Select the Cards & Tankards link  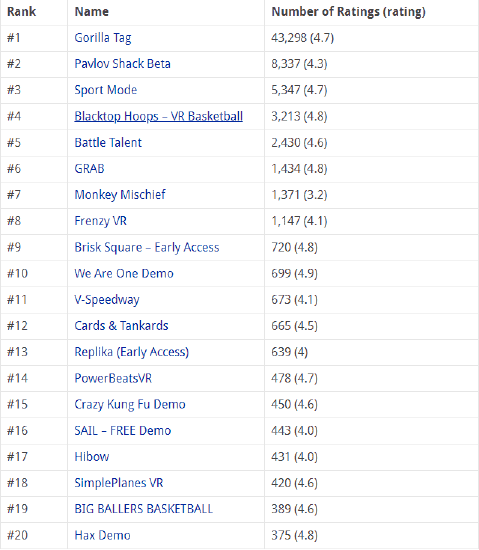(121, 326)
